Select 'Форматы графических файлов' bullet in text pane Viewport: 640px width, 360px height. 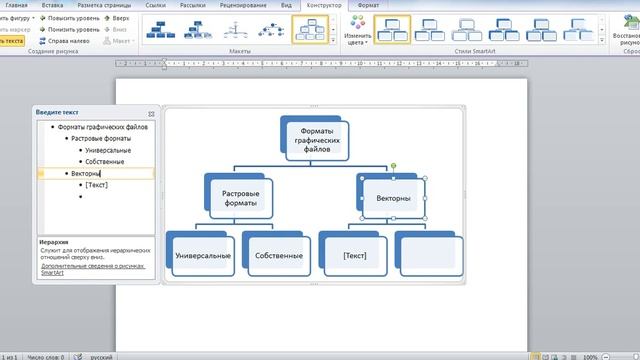pyautogui.click(x=102, y=127)
